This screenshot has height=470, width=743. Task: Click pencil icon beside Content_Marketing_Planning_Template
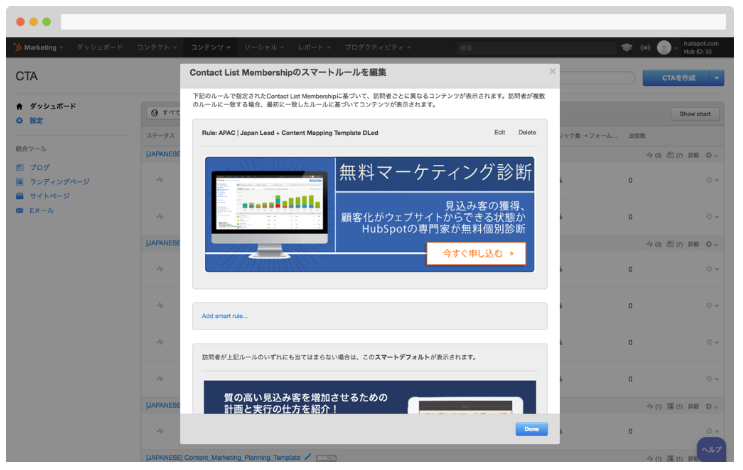click(x=308, y=457)
